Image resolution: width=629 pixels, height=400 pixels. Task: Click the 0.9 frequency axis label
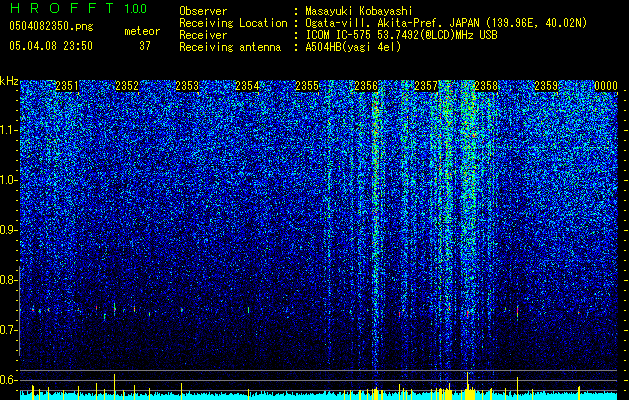8,230
